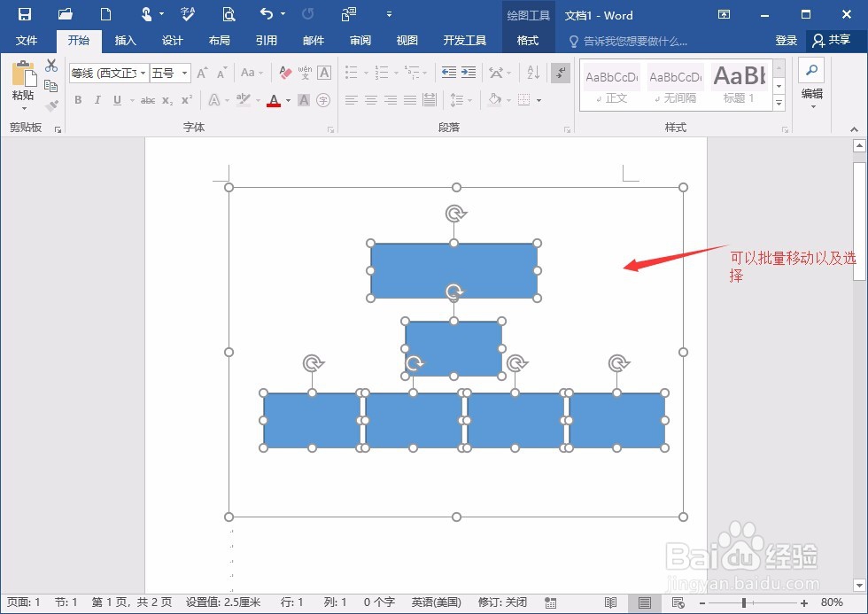
Task: Switch to the 布局 tab
Action: tap(220, 41)
